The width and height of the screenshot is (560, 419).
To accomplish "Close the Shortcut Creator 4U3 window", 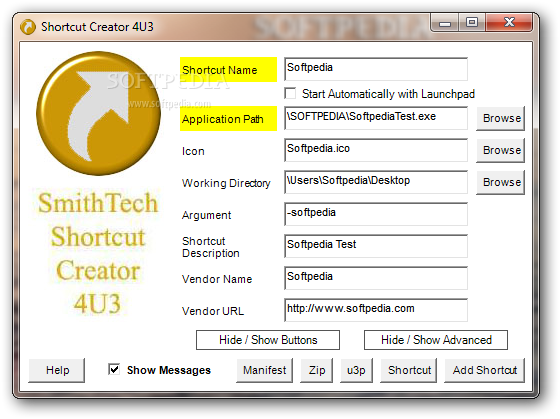I will pyautogui.click(x=509, y=23).
